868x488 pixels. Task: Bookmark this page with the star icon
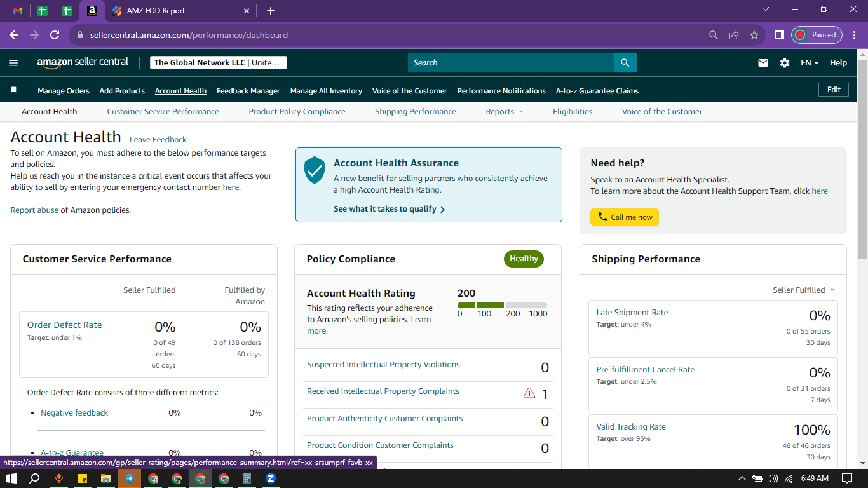(754, 35)
